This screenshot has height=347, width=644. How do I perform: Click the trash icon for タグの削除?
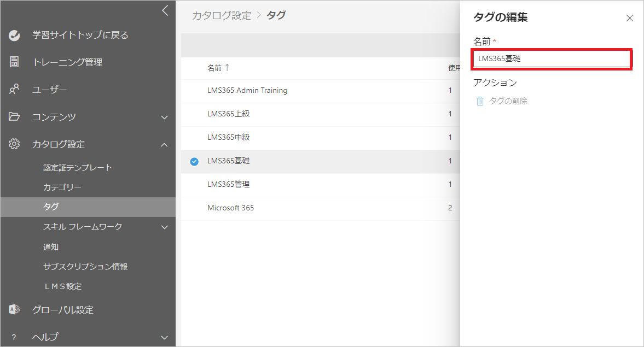480,101
